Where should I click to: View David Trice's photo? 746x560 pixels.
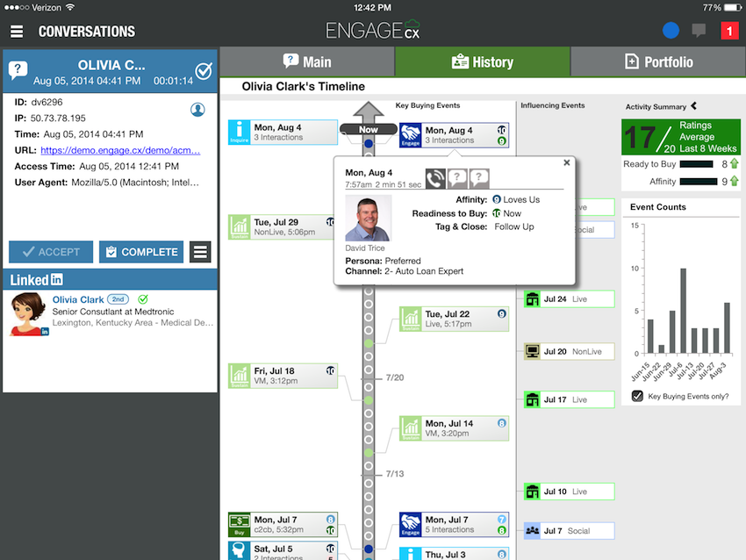369,218
